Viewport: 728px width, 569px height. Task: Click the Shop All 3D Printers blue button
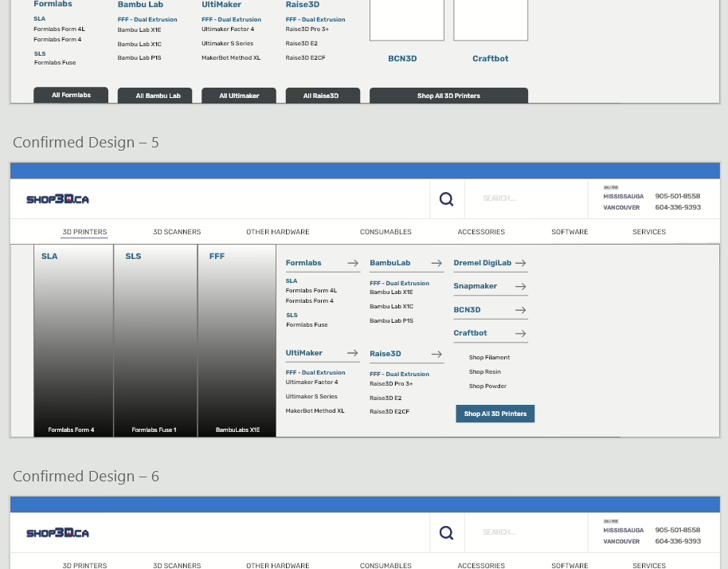coord(495,414)
